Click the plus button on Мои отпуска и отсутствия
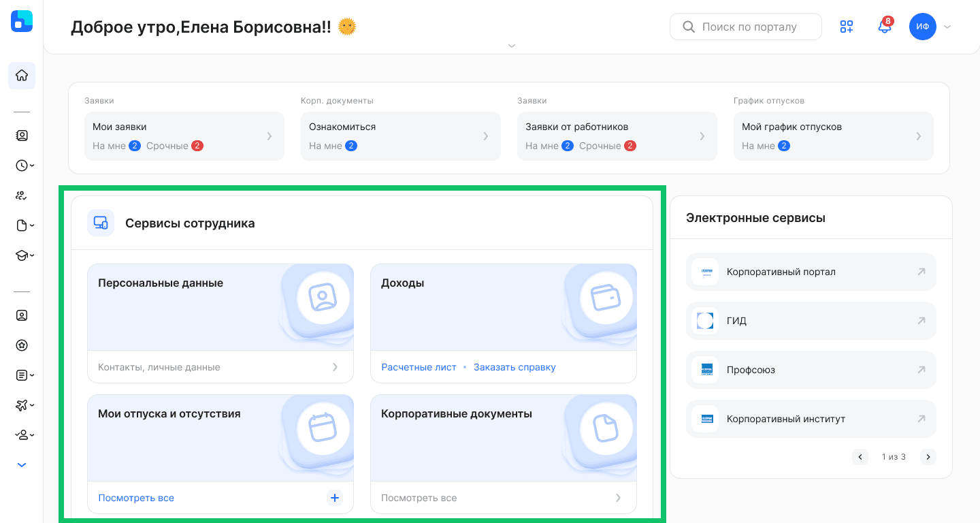Image resolution: width=980 pixels, height=523 pixels. [x=335, y=497]
